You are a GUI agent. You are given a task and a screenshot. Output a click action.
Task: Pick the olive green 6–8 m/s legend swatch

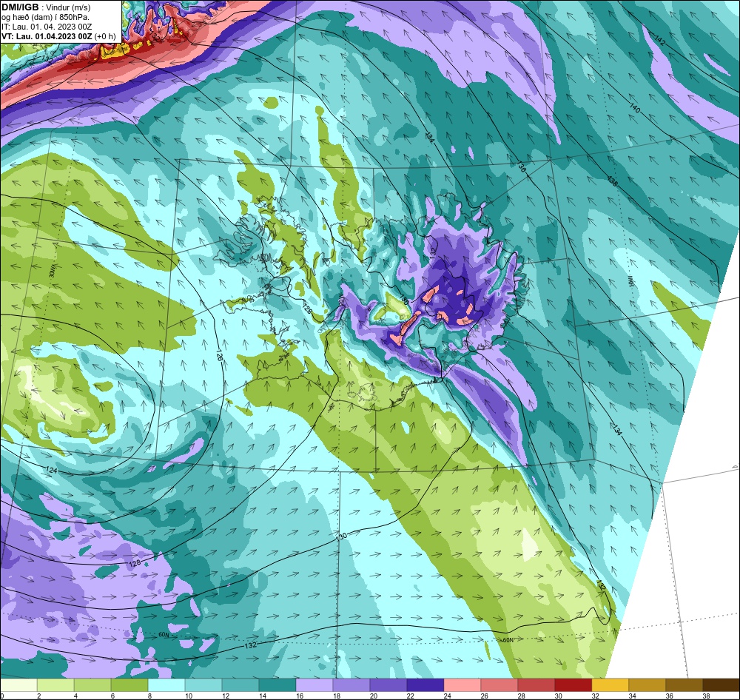coord(129,684)
